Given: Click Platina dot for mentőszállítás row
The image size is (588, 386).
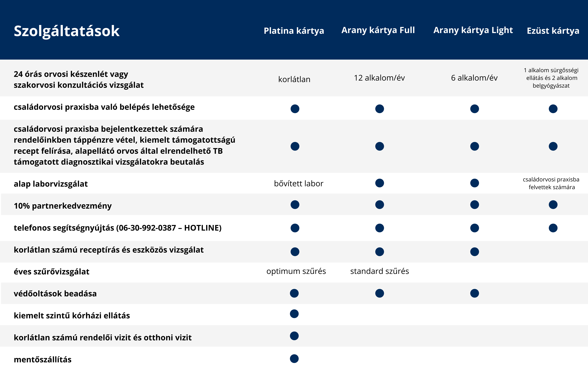Looking at the screenshot, I should click(x=294, y=359).
